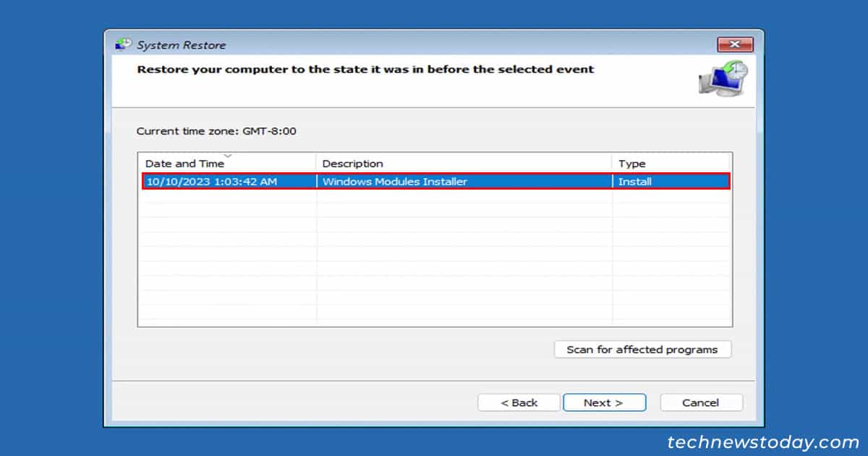The height and width of the screenshot is (456, 868).
Task: Click the Windows Modules Installer description cell
Action: pos(464,182)
